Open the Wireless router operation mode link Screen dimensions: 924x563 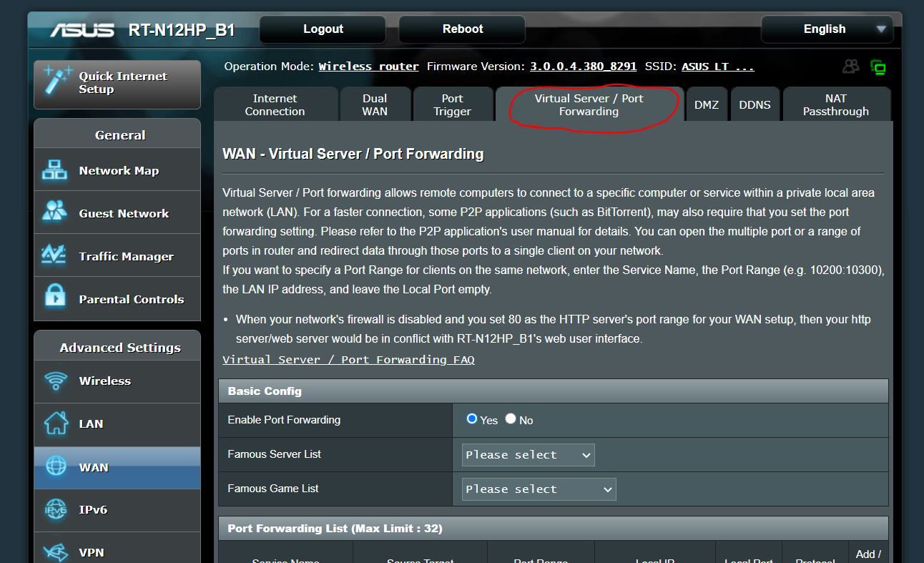point(368,67)
